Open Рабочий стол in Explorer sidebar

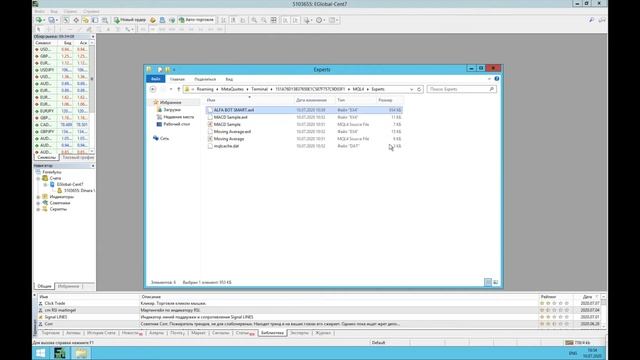click(x=176, y=124)
